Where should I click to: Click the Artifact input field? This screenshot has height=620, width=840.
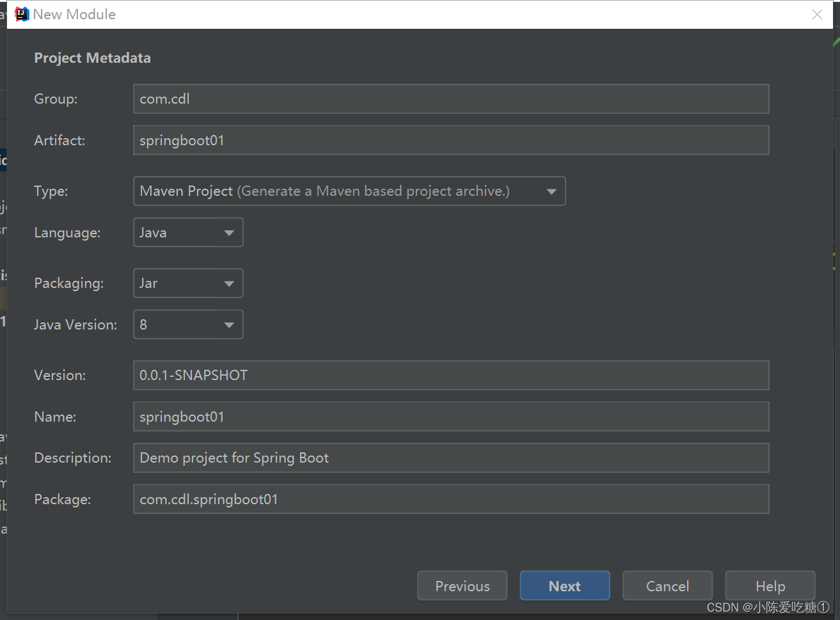(451, 140)
